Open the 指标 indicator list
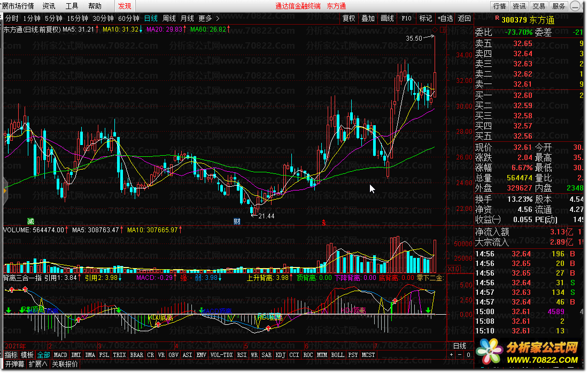This screenshot has height=373, width=588. [x=11, y=355]
